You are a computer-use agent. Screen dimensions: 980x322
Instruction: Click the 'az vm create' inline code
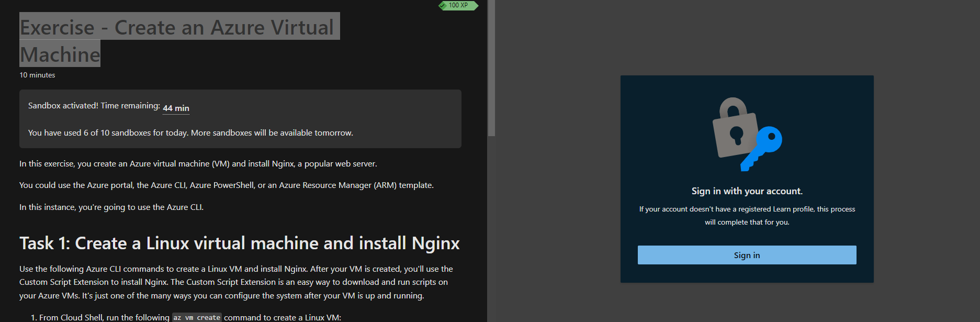click(197, 318)
